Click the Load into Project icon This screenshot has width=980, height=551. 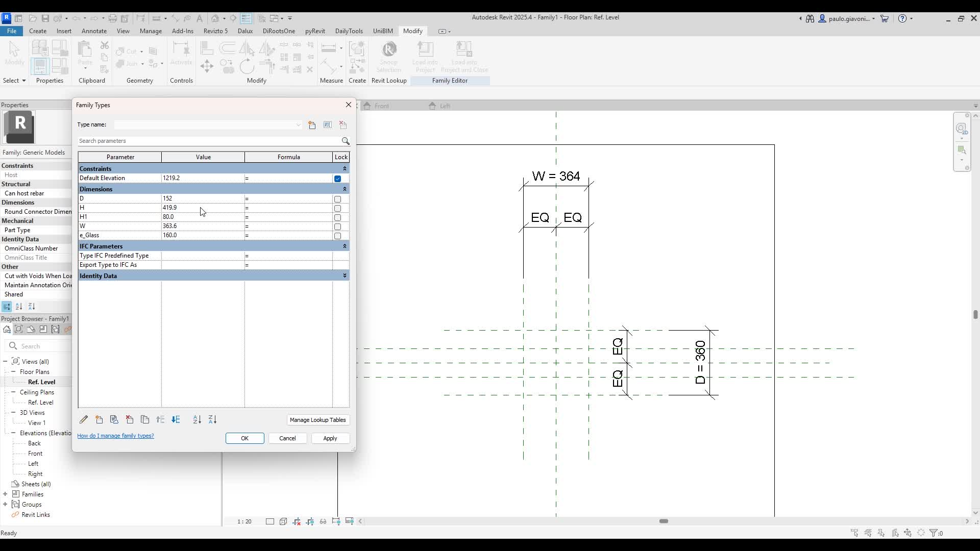coord(425,57)
